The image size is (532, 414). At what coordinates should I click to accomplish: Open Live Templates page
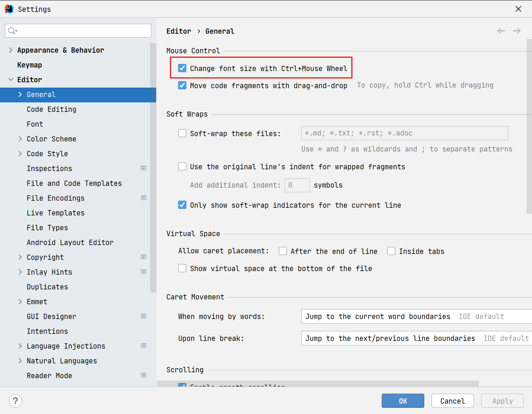click(56, 213)
